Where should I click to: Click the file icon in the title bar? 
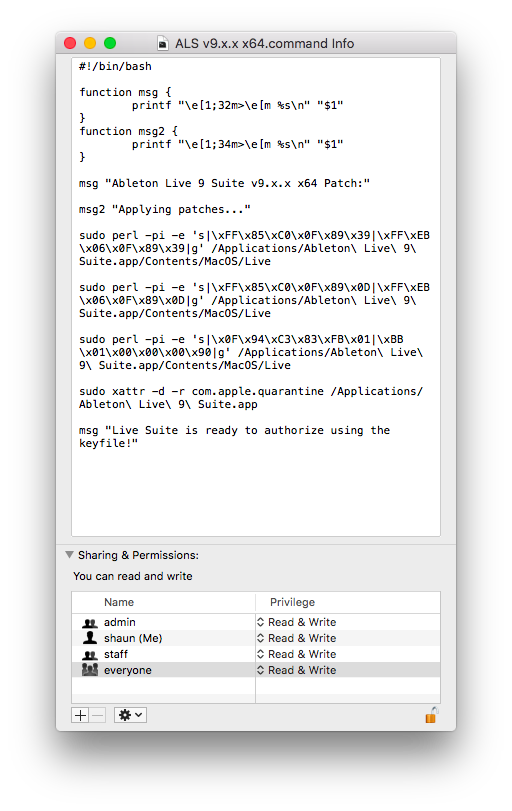click(162, 43)
